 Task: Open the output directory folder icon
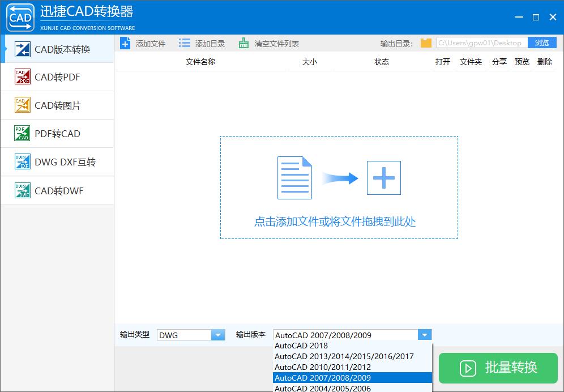[425, 42]
